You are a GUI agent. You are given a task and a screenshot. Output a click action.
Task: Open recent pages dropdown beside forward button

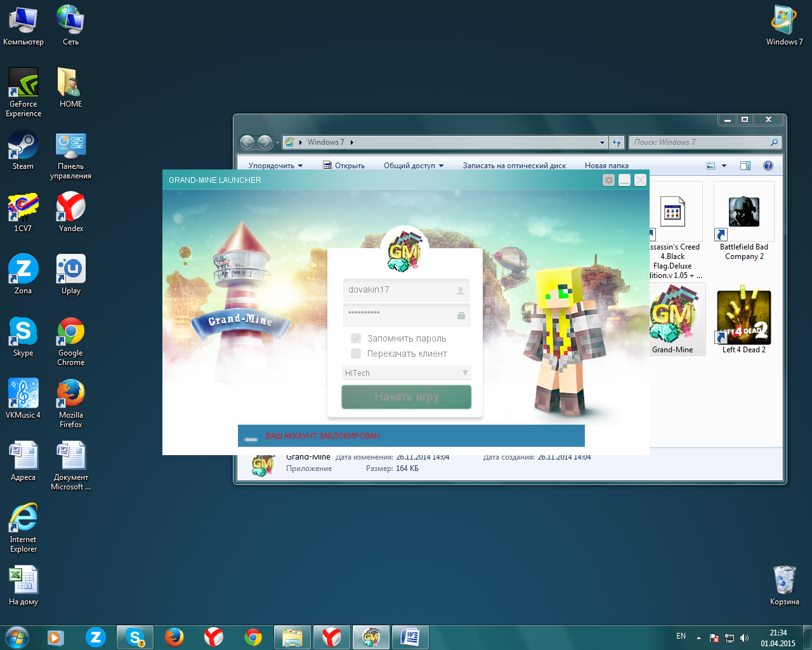pos(277,143)
